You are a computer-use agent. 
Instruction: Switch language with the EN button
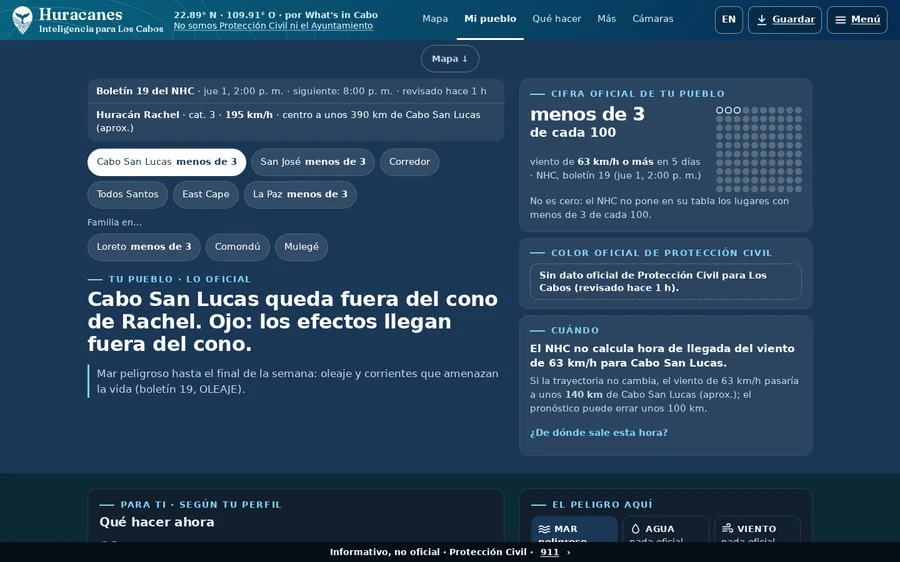point(729,20)
